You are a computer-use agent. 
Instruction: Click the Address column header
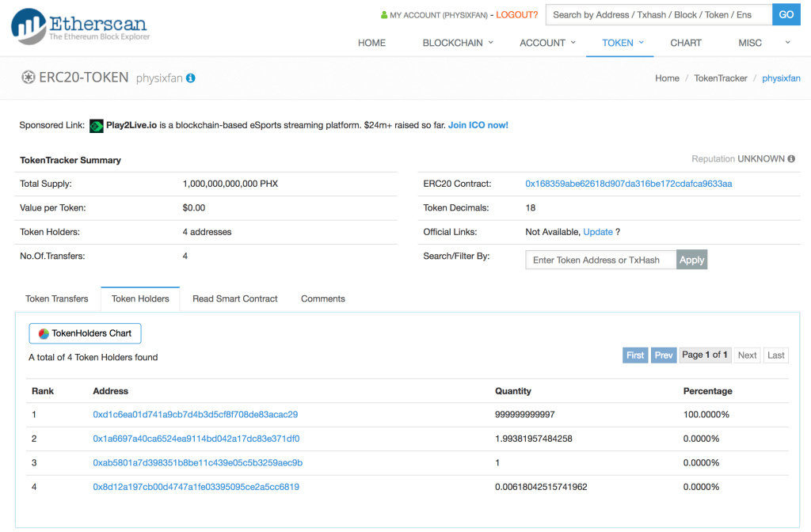[111, 391]
